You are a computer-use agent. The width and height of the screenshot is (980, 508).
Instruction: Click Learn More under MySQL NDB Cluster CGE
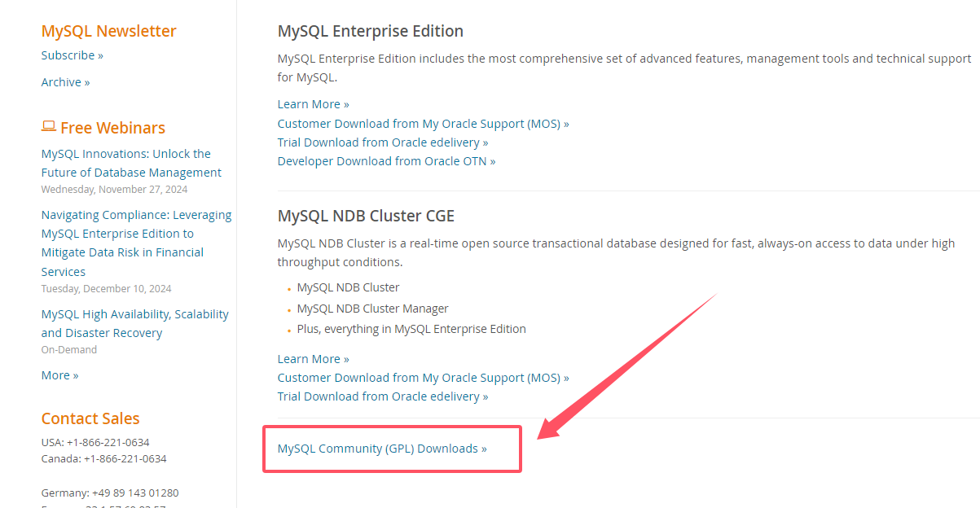(314, 359)
